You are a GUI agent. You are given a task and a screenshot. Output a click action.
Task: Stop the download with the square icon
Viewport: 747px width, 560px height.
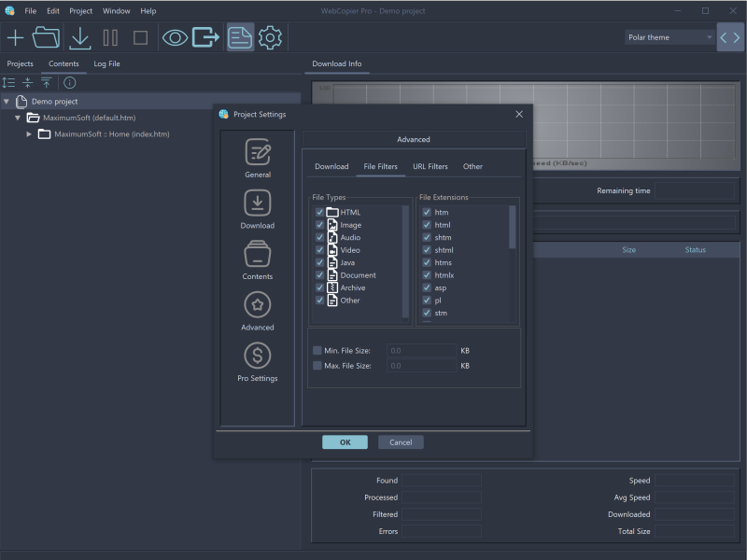141,37
